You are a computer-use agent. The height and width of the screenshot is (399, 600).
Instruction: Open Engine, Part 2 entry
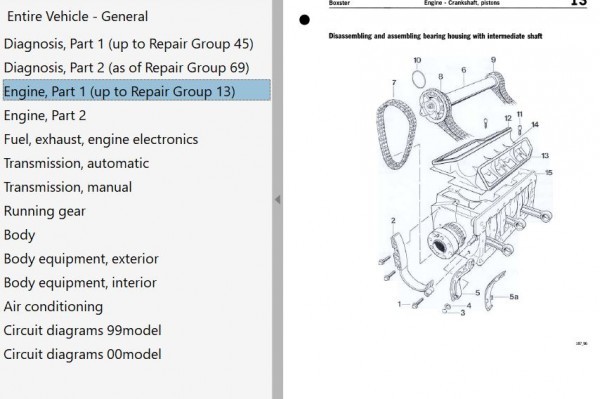(x=45, y=116)
